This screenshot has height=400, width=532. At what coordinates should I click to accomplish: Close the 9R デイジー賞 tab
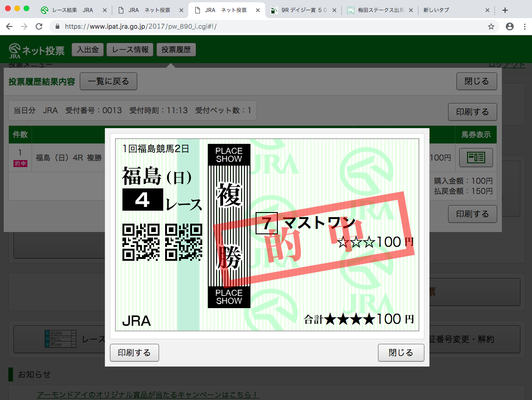point(334,10)
